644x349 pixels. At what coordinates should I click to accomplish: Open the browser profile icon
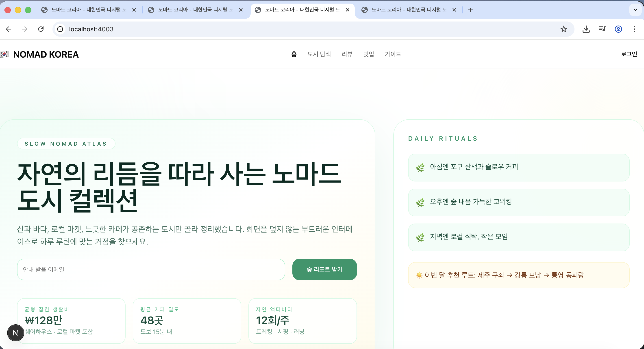tap(618, 29)
